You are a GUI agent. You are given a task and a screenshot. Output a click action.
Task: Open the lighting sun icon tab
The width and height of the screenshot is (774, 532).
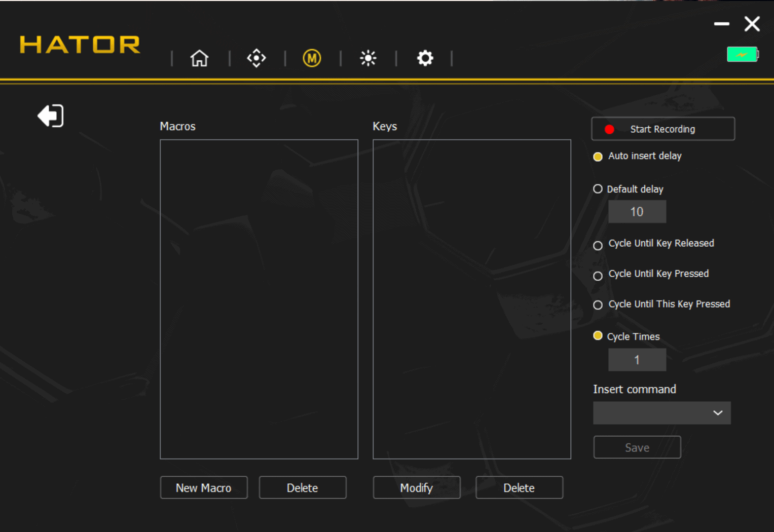click(x=368, y=58)
